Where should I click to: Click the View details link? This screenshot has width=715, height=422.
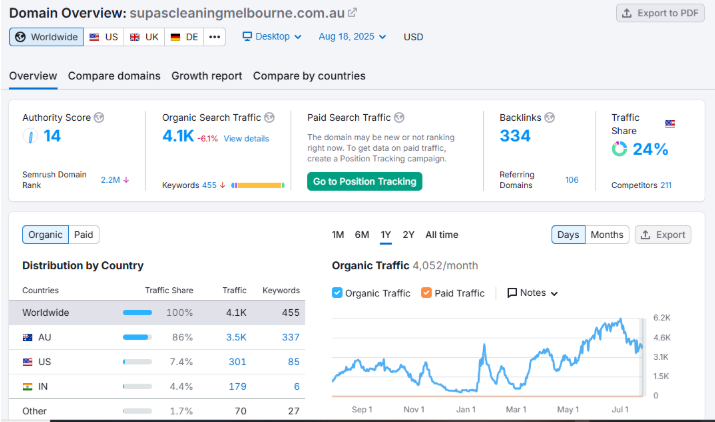[x=246, y=139]
